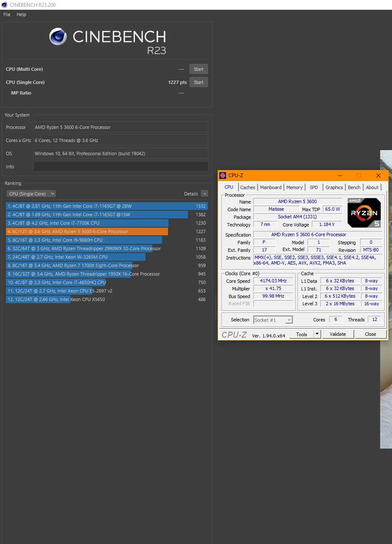Start the CPU (Single Core) test
392x544 pixels.
(199, 82)
